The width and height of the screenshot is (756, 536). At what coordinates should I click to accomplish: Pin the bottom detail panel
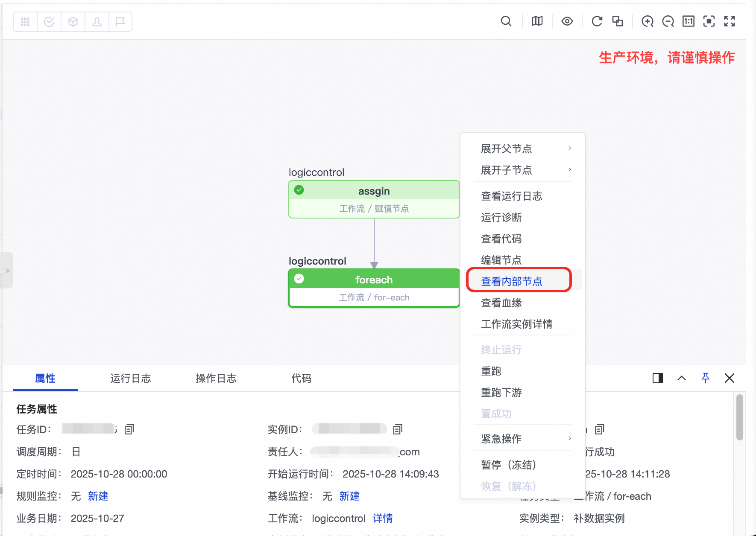706,378
